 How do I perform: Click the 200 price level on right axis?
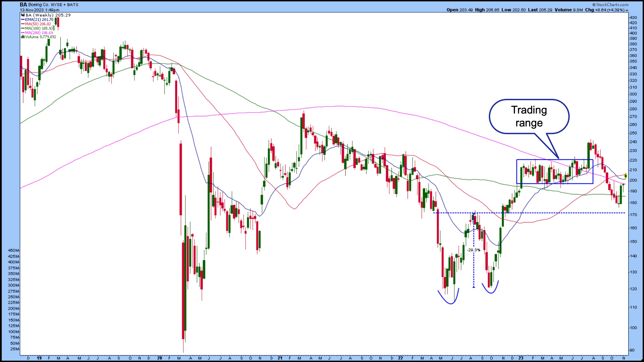633,180
